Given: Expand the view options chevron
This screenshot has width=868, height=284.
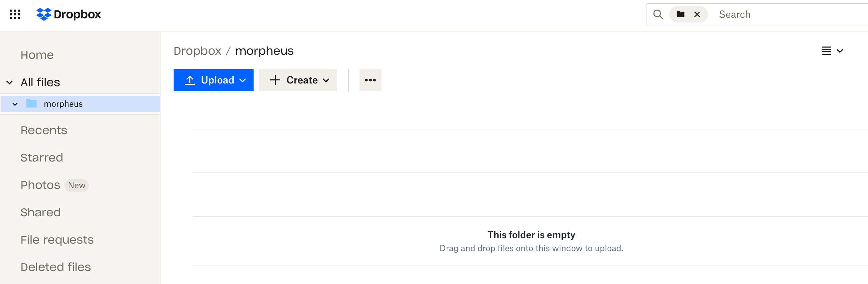Looking at the screenshot, I should coord(840,51).
